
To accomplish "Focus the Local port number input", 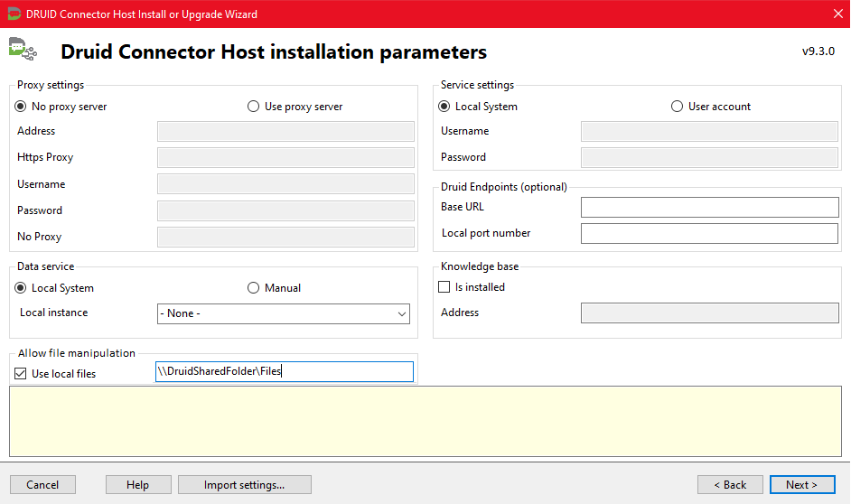I will 709,233.
